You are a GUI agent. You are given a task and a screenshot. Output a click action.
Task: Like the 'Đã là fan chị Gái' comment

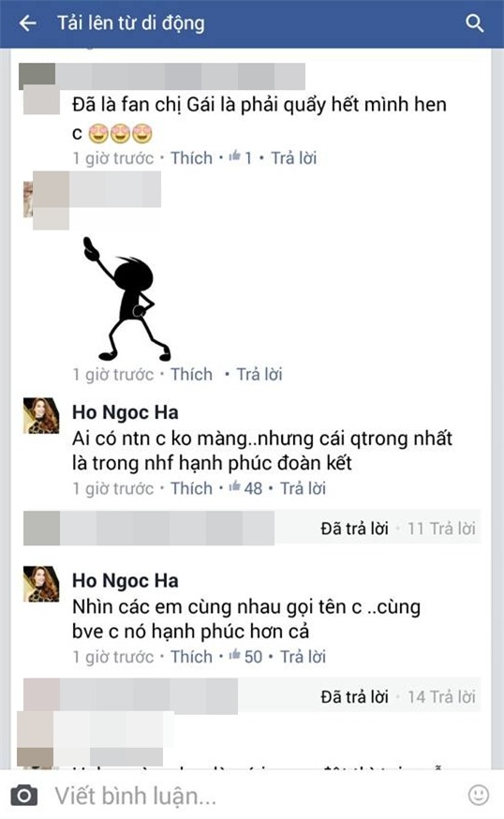(192, 157)
